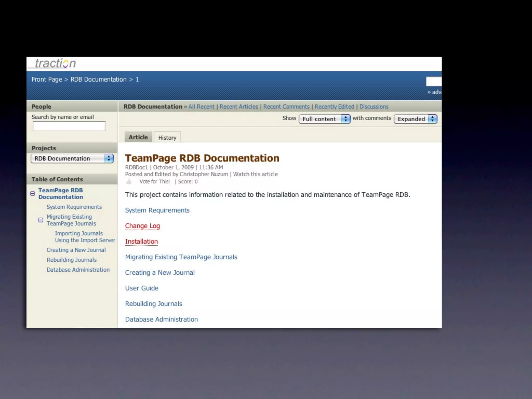Collapse Migrating Existing TeamPage Journals node
The image size is (532, 399).
(x=41, y=220)
